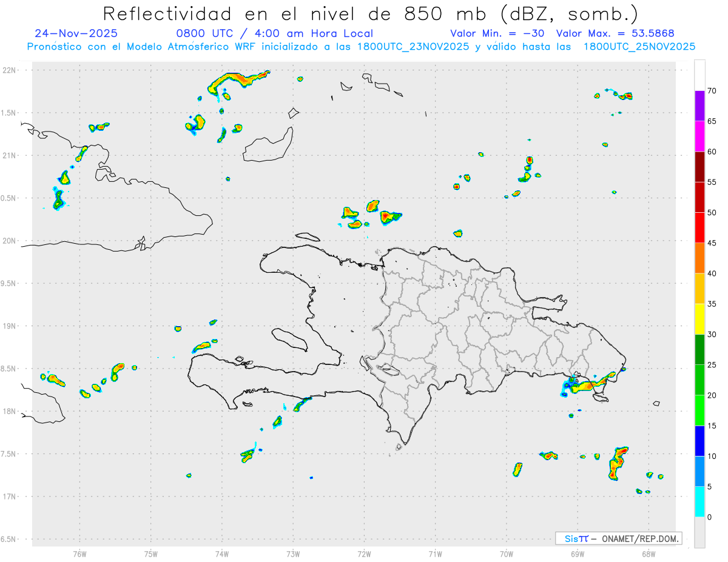Click the cyan 0–5 dBZ color band
This screenshot has width=728, height=562.
pos(699,502)
